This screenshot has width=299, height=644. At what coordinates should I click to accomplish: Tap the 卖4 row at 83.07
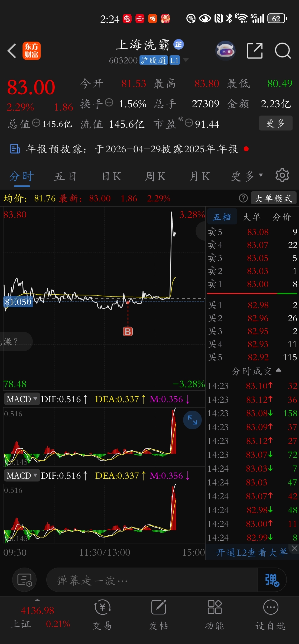pos(252,245)
